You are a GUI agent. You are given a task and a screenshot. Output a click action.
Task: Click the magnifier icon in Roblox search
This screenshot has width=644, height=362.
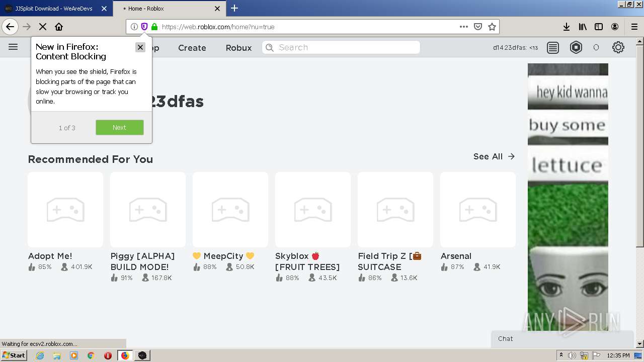pos(270,47)
